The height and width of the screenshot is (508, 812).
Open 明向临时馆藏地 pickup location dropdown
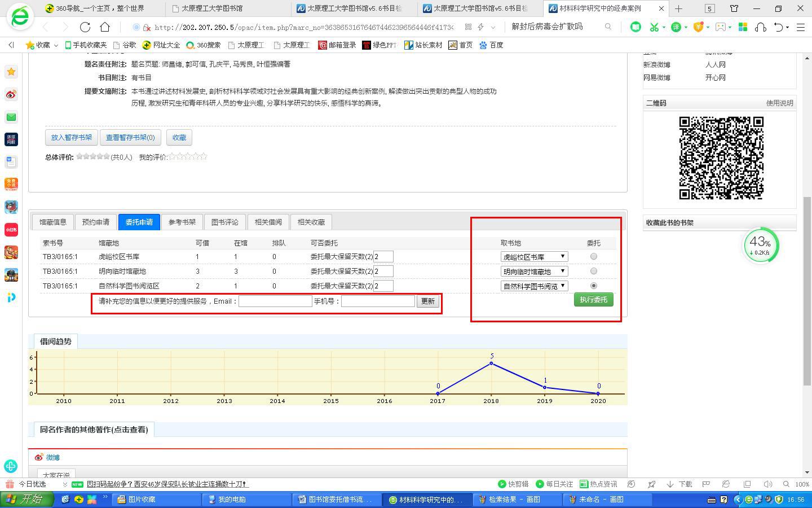534,271
